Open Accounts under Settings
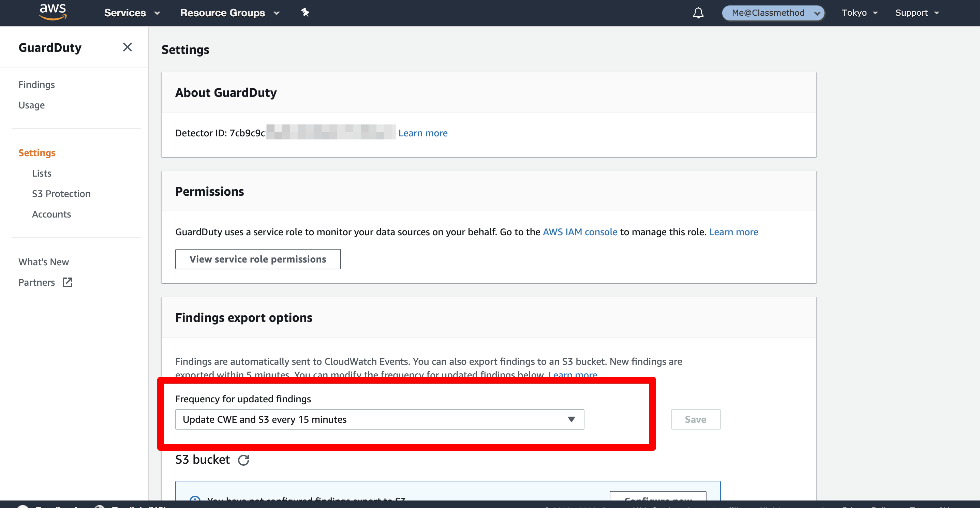 (x=51, y=214)
